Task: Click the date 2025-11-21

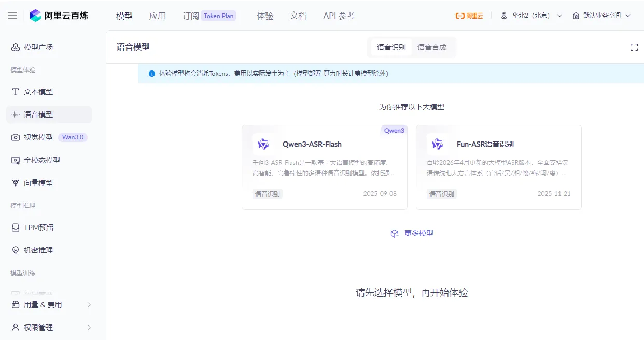Action: pos(554,194)
